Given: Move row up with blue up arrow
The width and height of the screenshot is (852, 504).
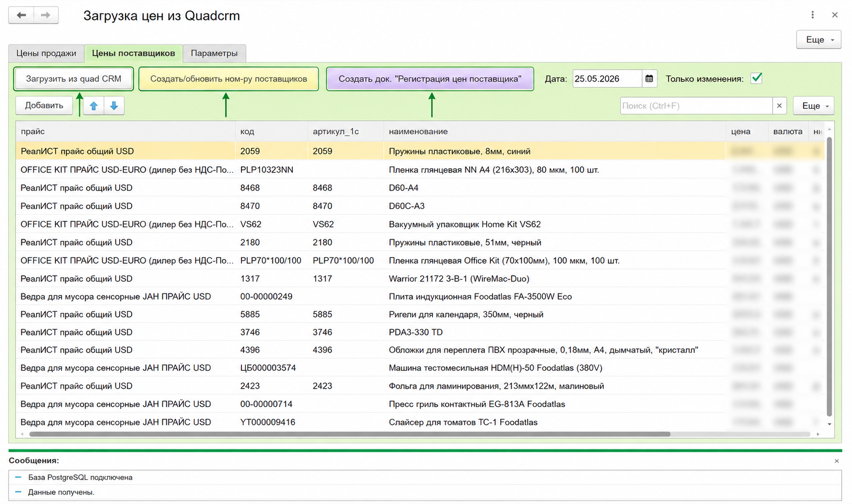Looking at the screenshot, I should click(x=94, y=106).
